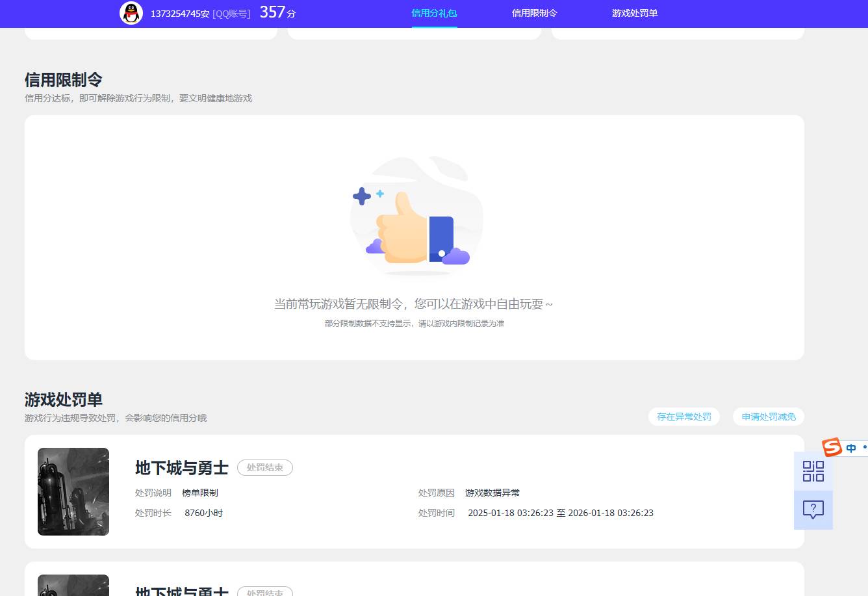
Task: Click the question mark help bubble icon
Action: tap(813, 510)
